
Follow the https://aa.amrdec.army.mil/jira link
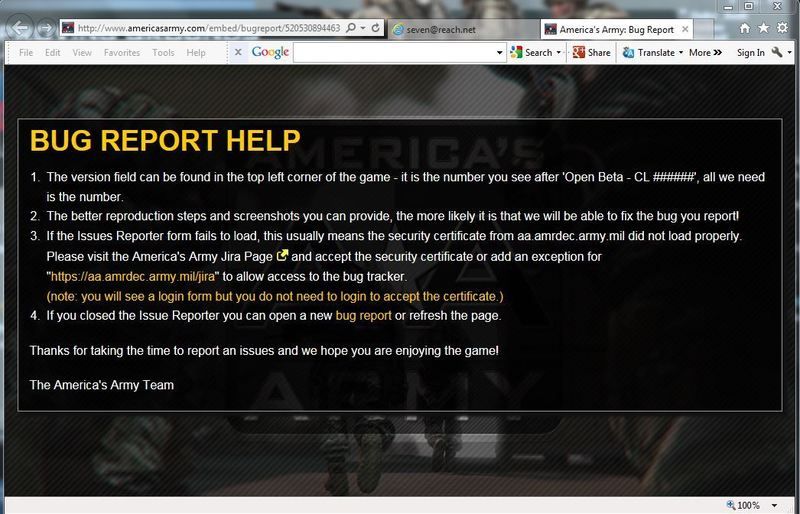point(133,277)
